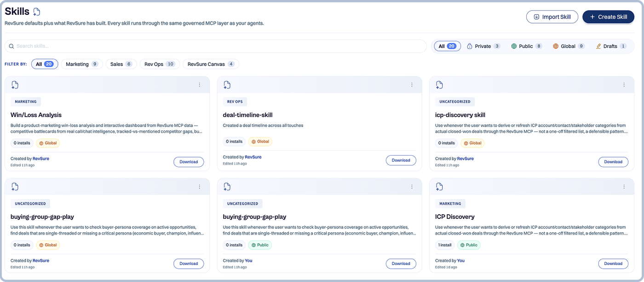Click the pencil icon on Drafts filter
The height and width of the screenshot is (282, 644).
(598, 46)
